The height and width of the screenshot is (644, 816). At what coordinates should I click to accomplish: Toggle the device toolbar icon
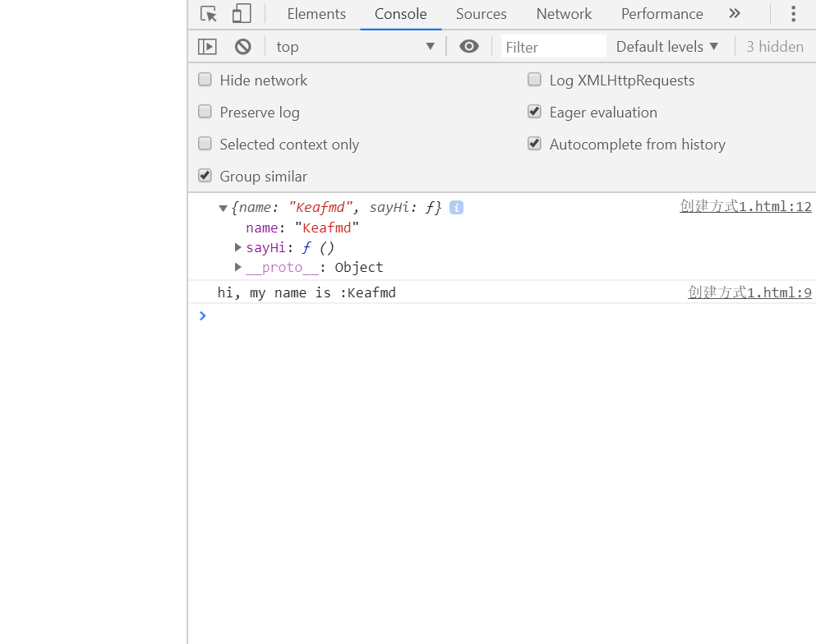242,13
